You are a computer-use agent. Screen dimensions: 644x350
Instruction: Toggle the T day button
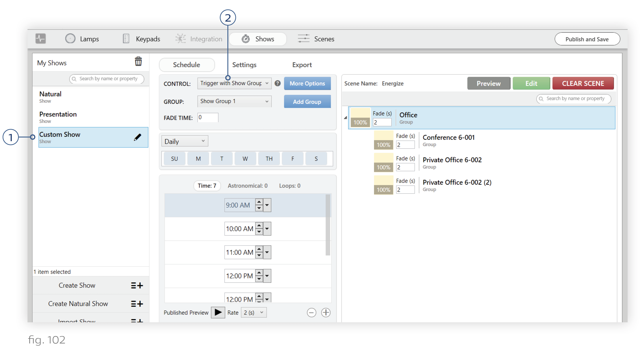pyautogui.click(x=222, y=158)
